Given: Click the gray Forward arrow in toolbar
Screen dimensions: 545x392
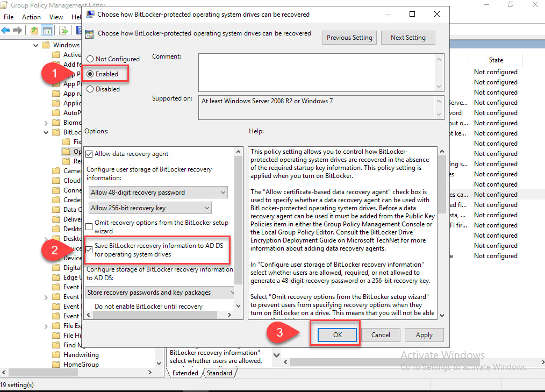Looking at the screenshot, I should point(17,31).
